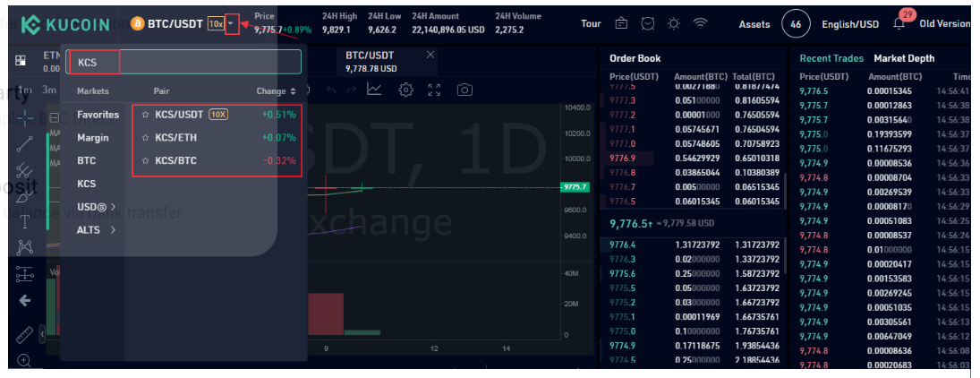This screenshot has height=378, width=980.
Task: Select the pitchfork drawing tool
Action: point(25,171)
